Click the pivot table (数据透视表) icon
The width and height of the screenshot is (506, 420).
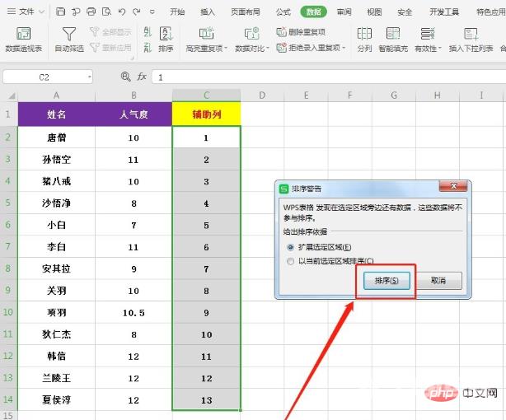pos(24,34)
